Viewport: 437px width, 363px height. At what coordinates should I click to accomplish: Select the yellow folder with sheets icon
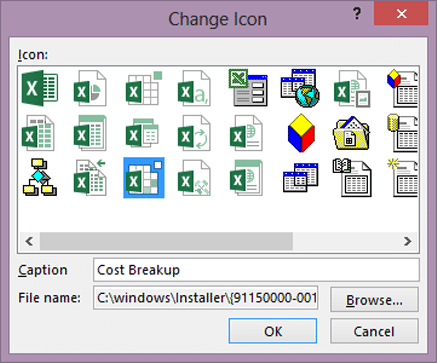[352, 133]
